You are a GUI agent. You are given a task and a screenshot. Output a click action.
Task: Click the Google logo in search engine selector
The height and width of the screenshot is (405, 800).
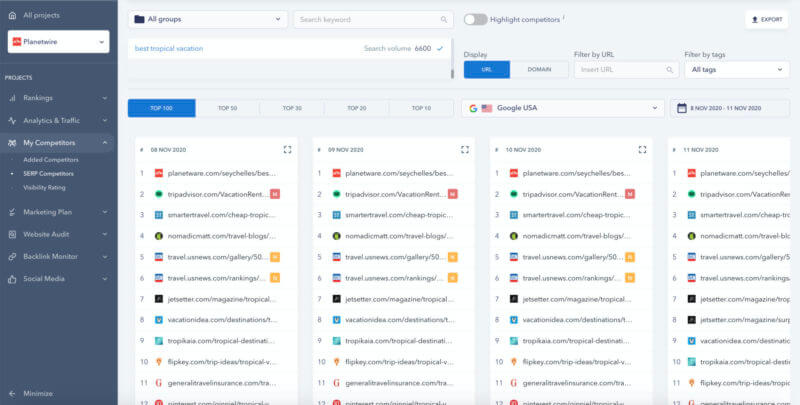(473, 108)
